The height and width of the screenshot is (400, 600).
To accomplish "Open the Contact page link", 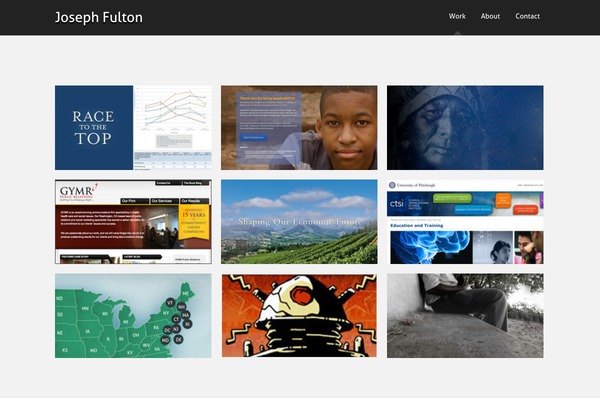I will pyautogui.click(x=527, y=16).
